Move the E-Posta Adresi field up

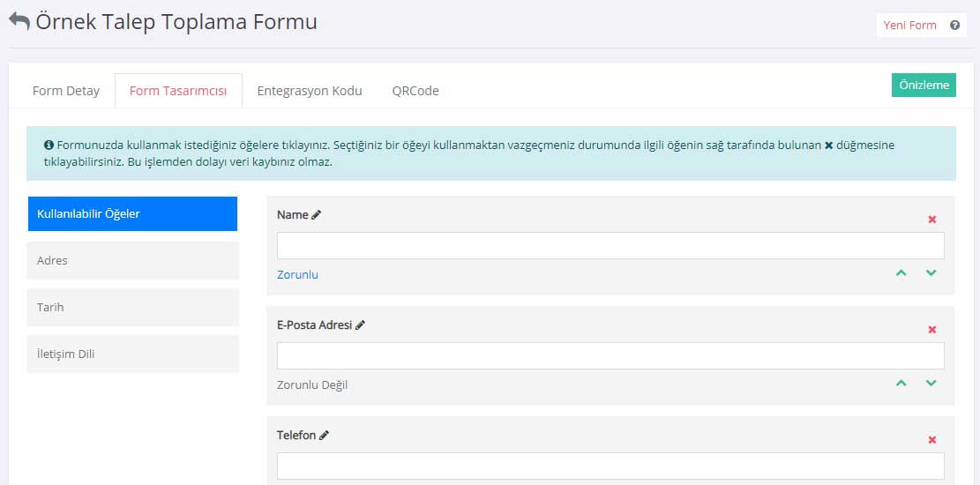click(901, 383)
